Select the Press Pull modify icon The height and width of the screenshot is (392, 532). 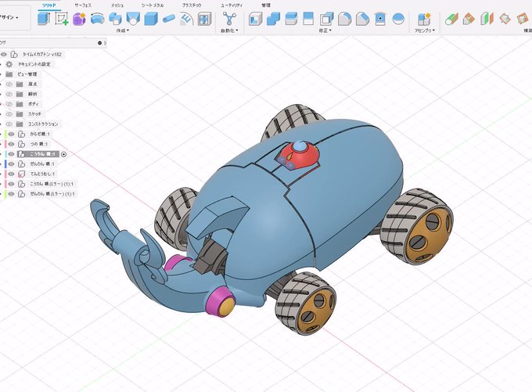255,19
